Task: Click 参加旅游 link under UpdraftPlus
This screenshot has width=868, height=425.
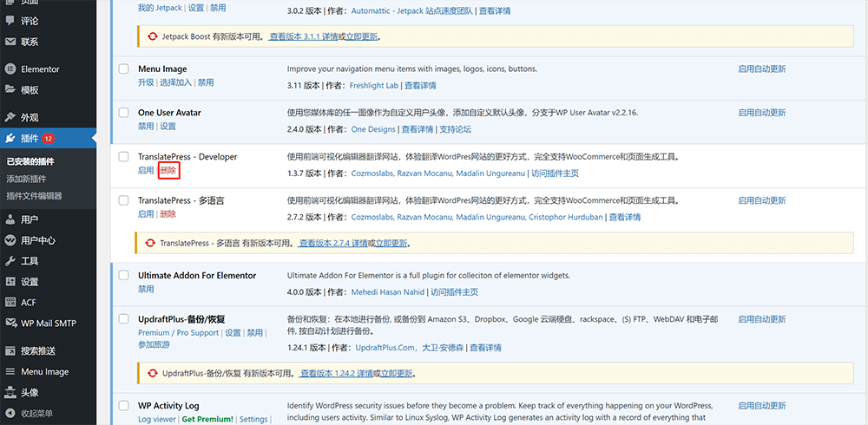Action: (154, 344)
